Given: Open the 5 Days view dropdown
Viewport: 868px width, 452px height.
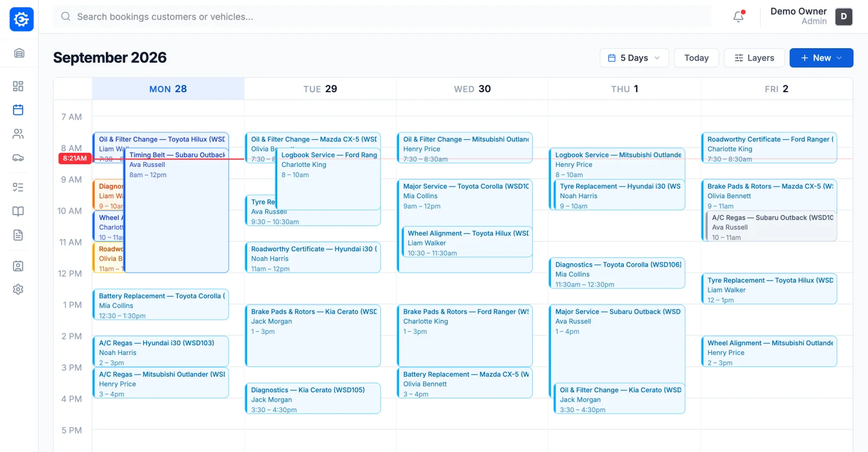Looking at the screenshot, I should tap(634, 58).
